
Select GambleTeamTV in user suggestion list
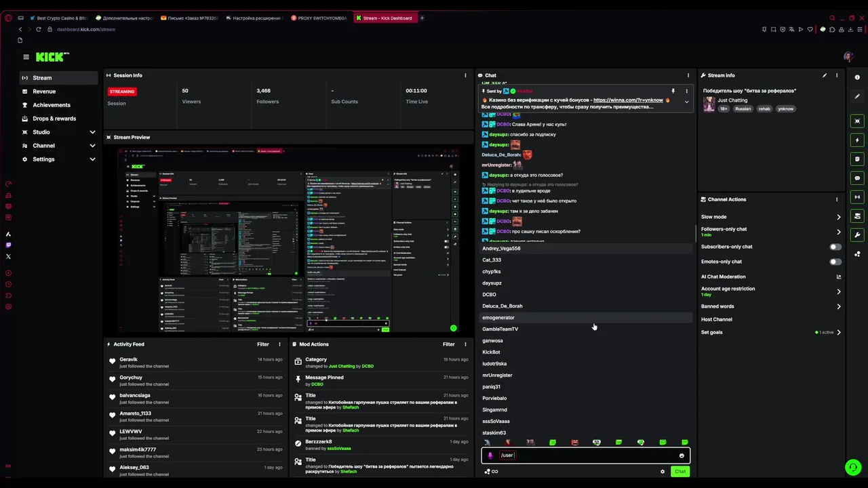586,329
